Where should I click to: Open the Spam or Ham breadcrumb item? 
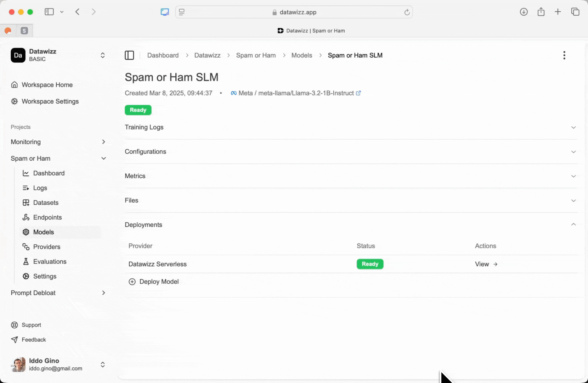[256, 55]
